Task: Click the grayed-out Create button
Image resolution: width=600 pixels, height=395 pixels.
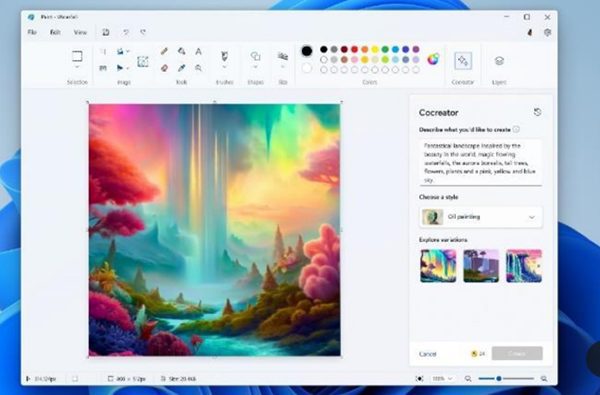Action: pyautogui.click(x=517, y=353)
